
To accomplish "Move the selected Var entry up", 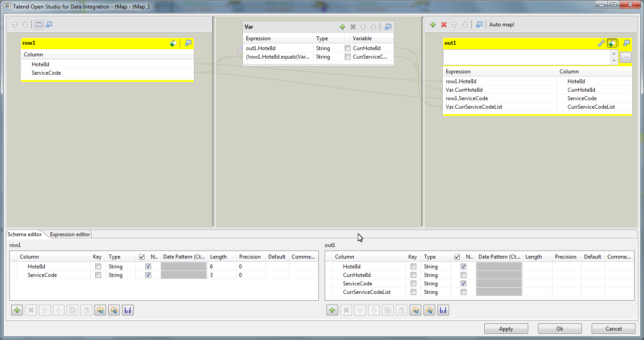I will [x=363, y=27].
